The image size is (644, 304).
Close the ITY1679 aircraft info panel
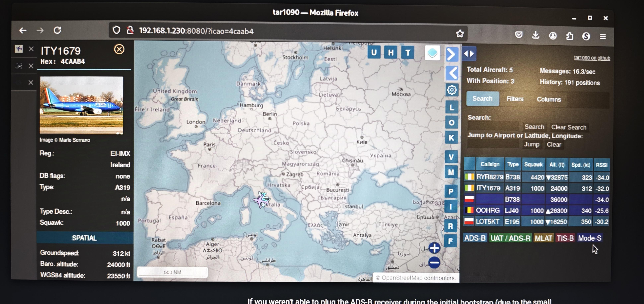tap(119, 49)
